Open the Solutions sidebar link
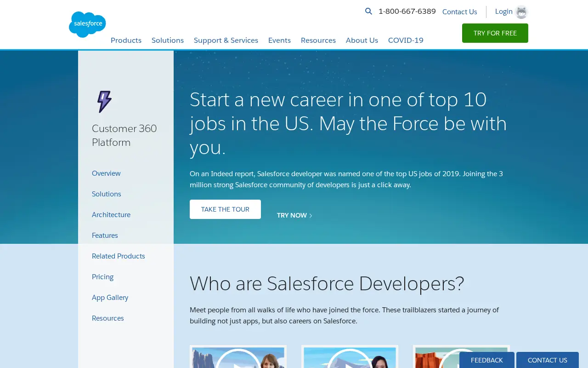This screenshot has height=368, width=588. click(107, 194)
